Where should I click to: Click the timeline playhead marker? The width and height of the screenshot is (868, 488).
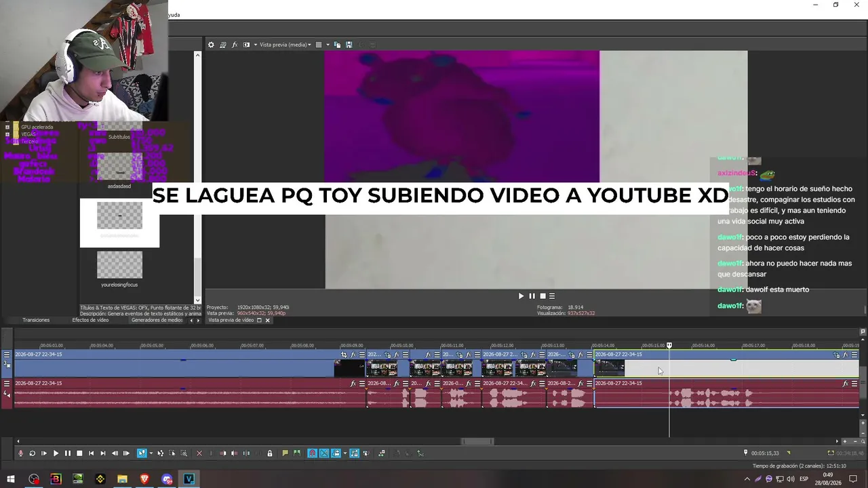tap(669, 346)
